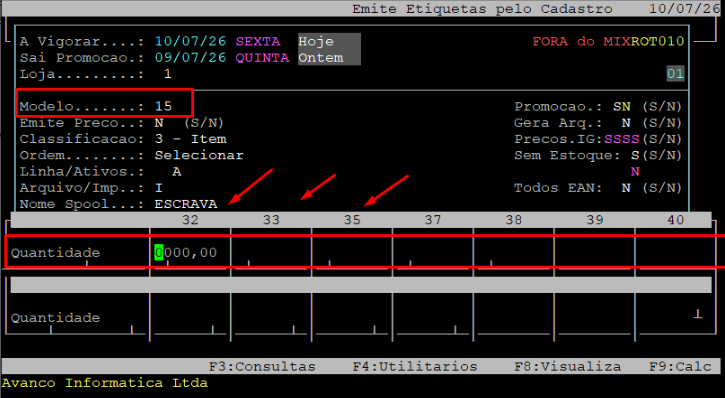This screenshot has height=398, width=725.
Task: Click the Quantidade cell under column 33
Action: pyautogui.click(x=271, y=252)
